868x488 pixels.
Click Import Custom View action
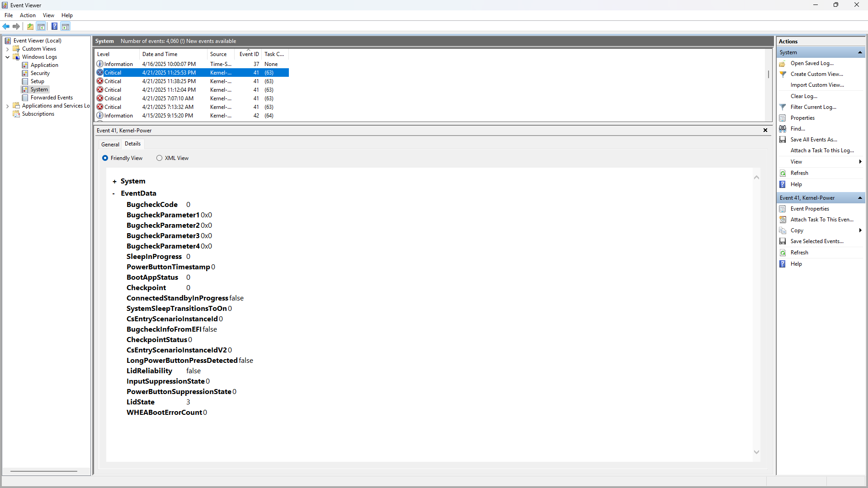coord(817,85)
